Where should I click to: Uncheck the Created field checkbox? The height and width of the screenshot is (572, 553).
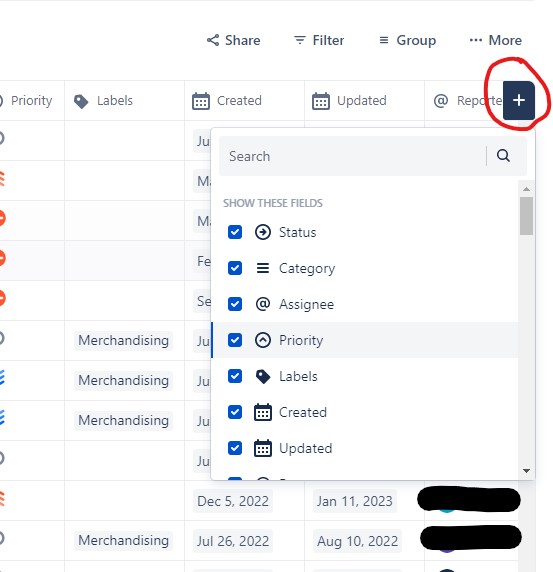click(235, 412)
